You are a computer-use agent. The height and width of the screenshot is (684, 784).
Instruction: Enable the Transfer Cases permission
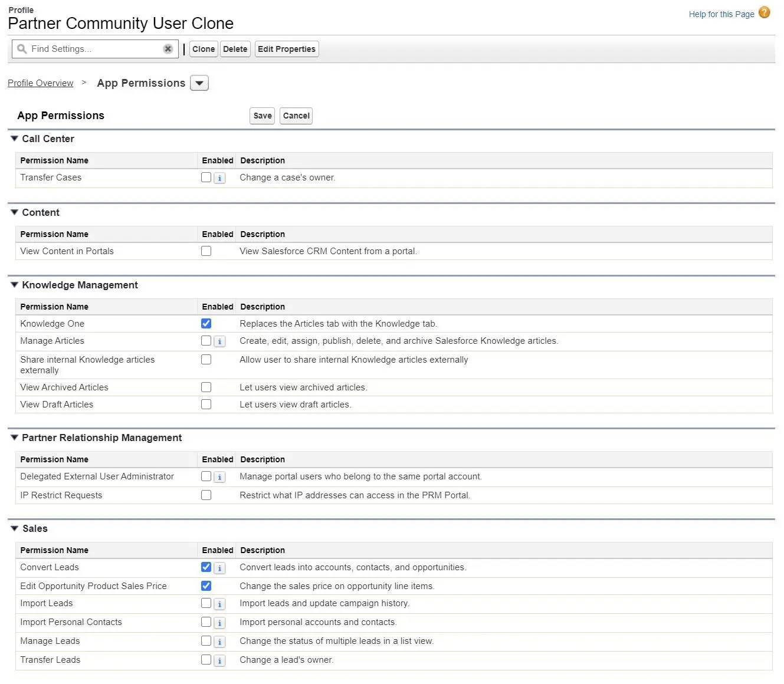click(x=206, y=177)
